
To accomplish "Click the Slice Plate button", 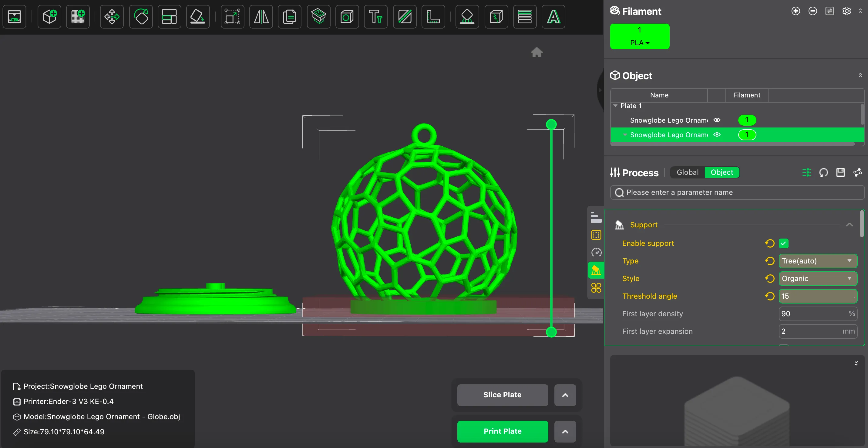I will click(502, 395).
